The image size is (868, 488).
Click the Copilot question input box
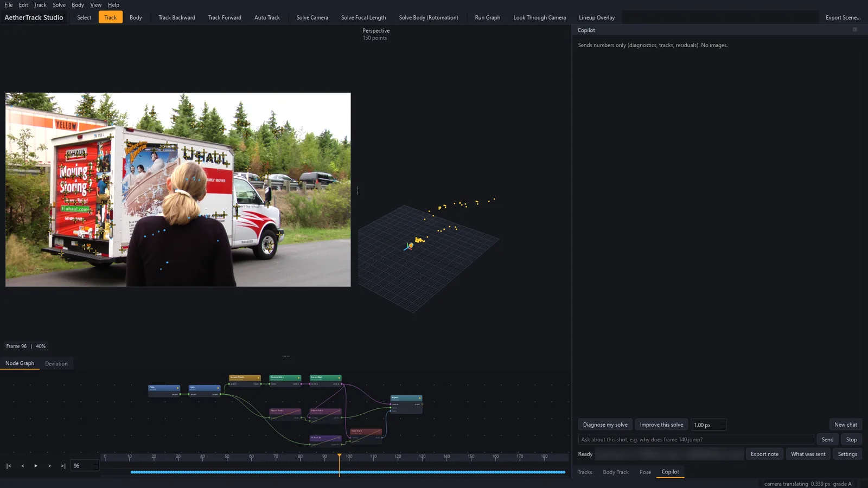coord(696,440)
